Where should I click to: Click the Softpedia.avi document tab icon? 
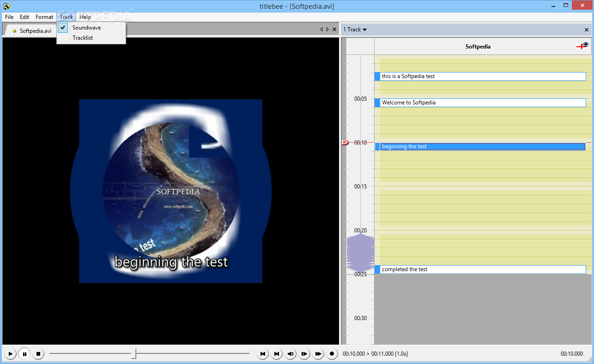(x=14, y=31)
